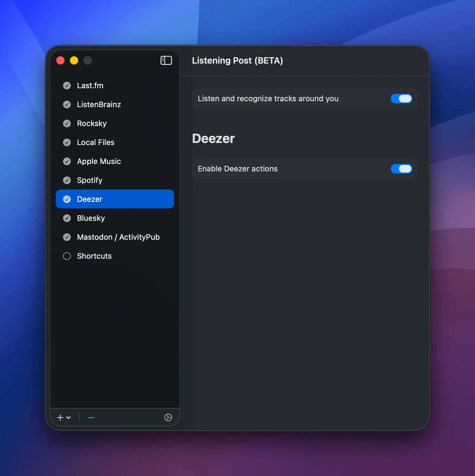
Task: Open the Local Files settings
Action: tap(96, 142)
